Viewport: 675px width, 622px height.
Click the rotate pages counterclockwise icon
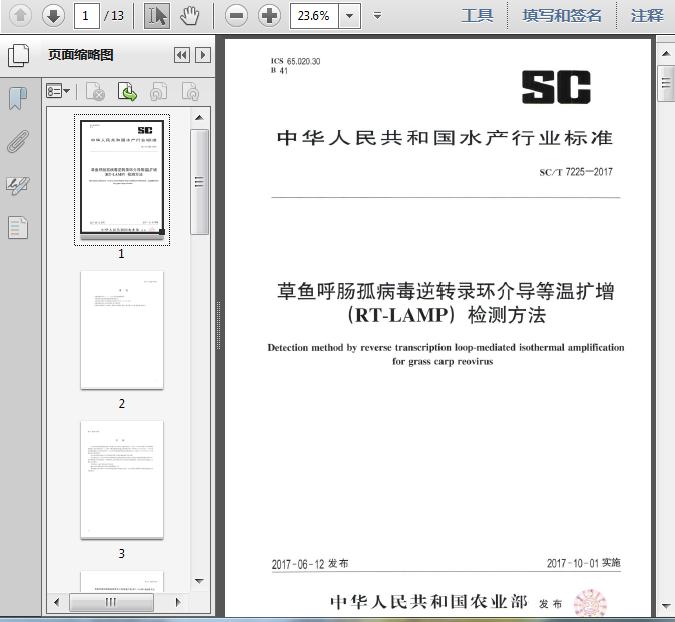158,91
